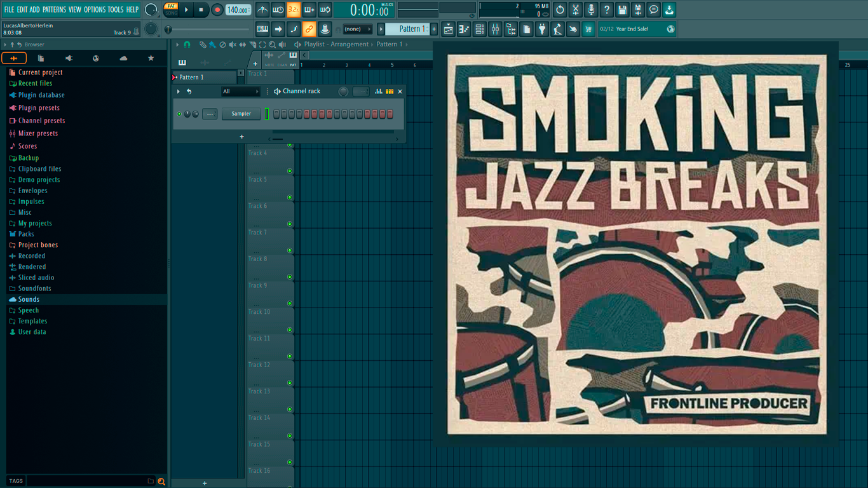Open the audio editor scissors icon
The image size is (868, 488).
pyautogui.click(x=576, y=10)
